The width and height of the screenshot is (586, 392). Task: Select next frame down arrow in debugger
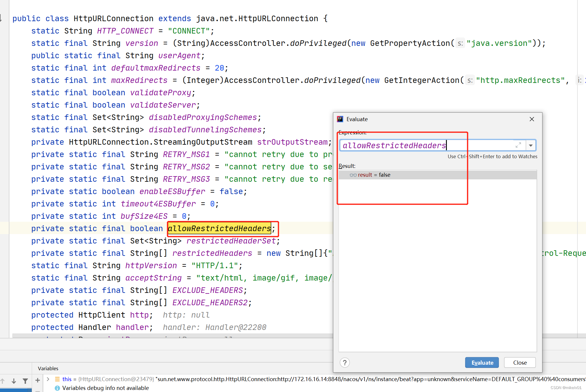click(x=14, y=381)
